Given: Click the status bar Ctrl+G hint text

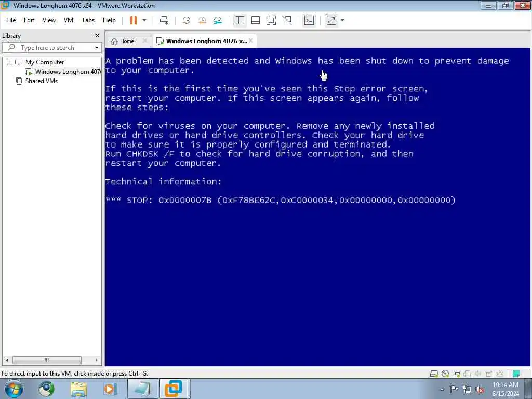Looking at the screenshot, I should coord(74,374).
